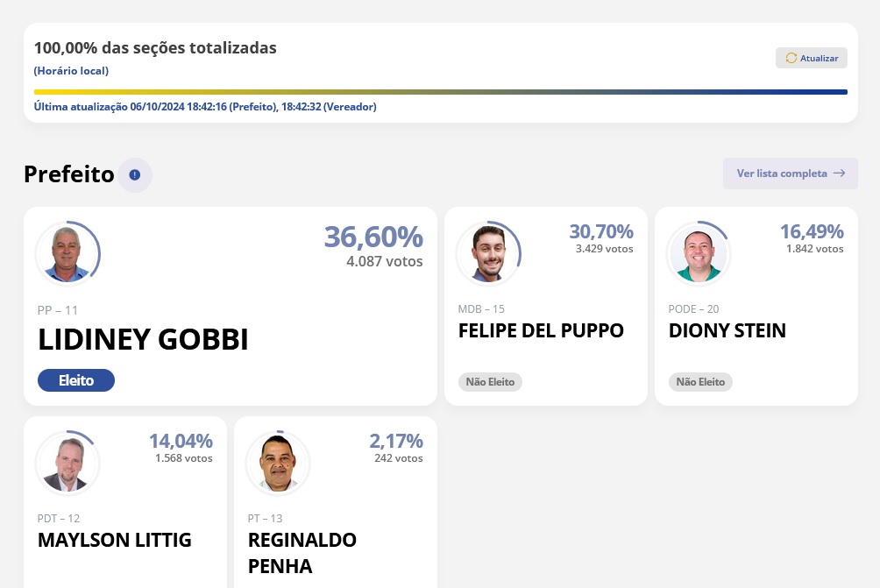Click Não Eleito badge under Diony Stein
880x588 pixels.
tap(700, 382)
